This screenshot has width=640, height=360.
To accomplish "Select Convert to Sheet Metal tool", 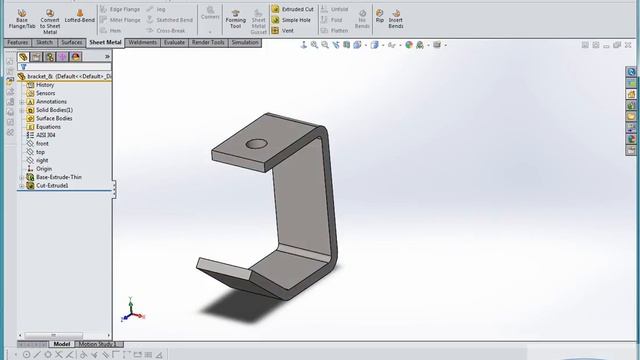I will pos(50,22).
